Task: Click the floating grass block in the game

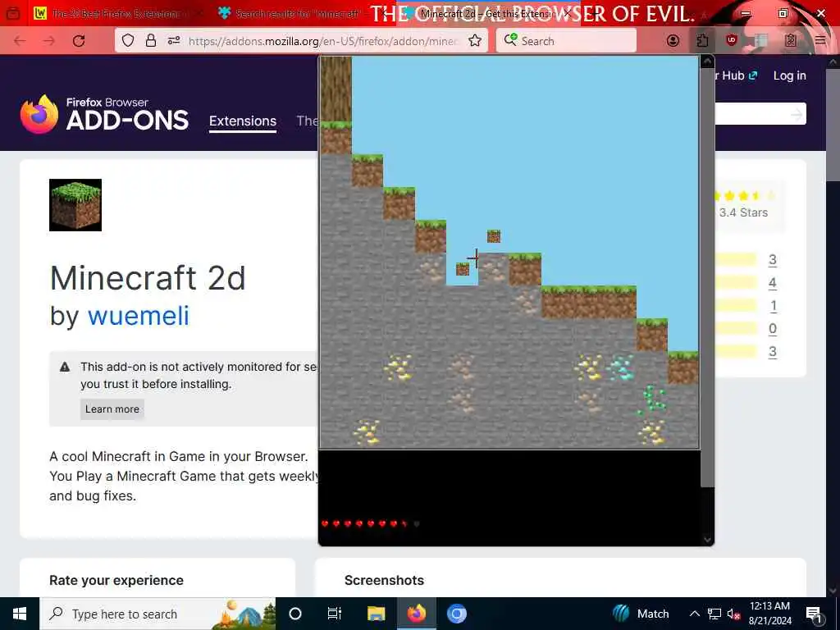Action: click(x=493, y=236)
